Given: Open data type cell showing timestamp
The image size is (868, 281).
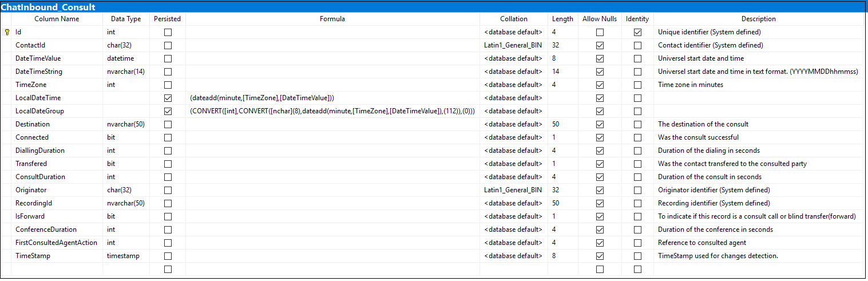Looking at the screenshot, I should click(127, 256).
